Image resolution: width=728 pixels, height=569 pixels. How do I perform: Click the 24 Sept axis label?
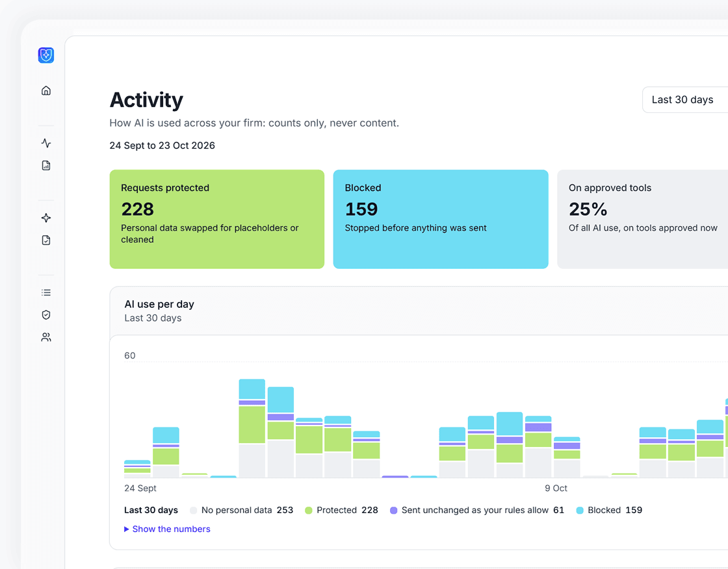point(140,488)
